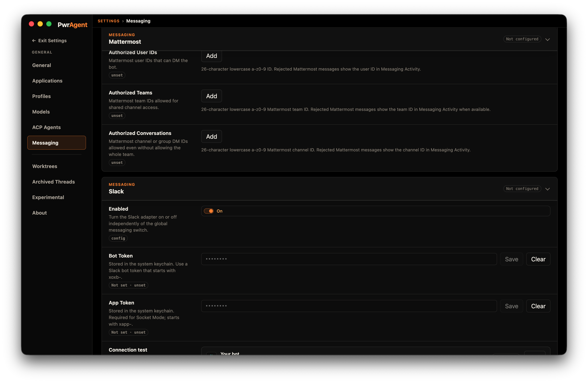This screenshot has height=383, width=588.
Task: Click the Exit Settings back arrow
Action: coord(34,40)
